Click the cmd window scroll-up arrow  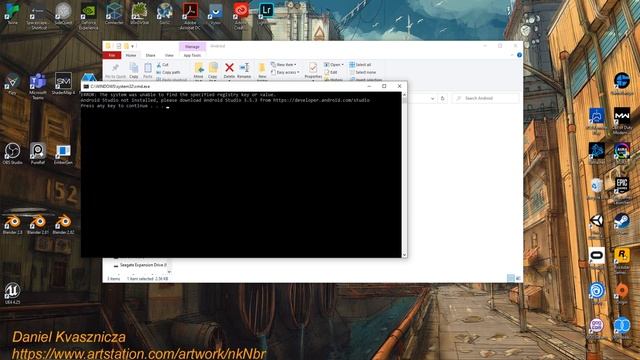coord(404,94)
